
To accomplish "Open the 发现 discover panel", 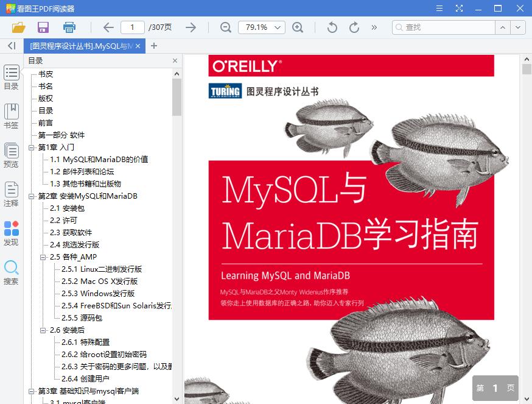I will tap(11, 233).
